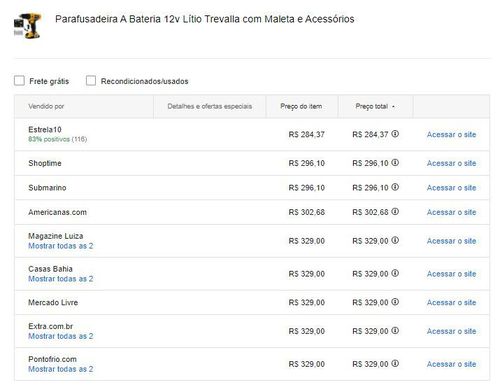Sort by Preço do item column

pos(301,106)
